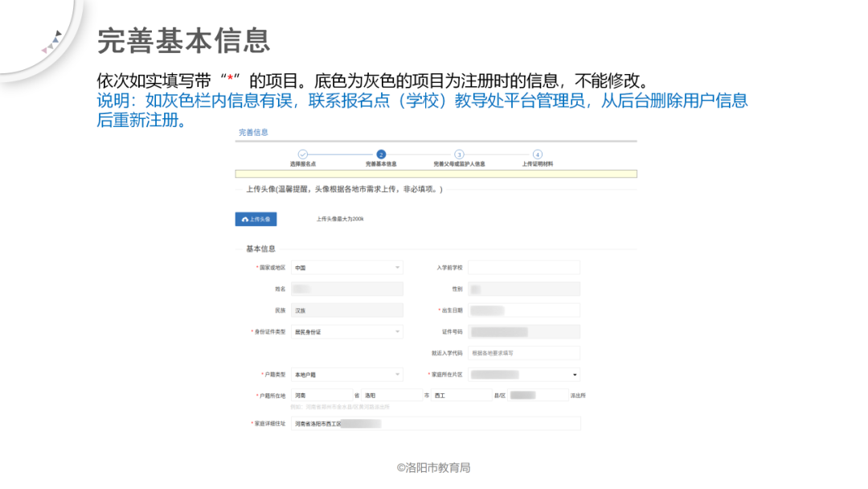Click the cloud icon on 上传头像 button

click(x=244, y=217)
